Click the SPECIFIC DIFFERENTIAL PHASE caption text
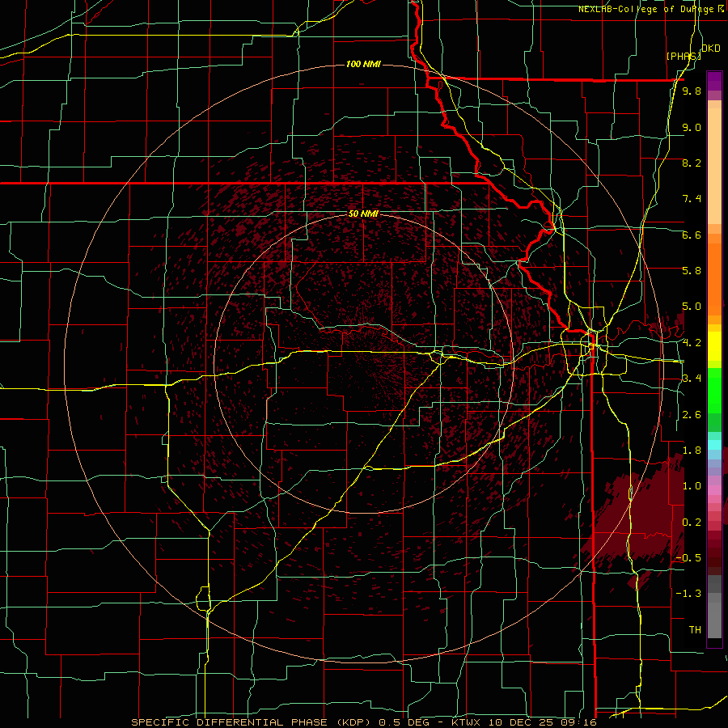The width and height of the screenshot is (728, 728). click(227, 722)
